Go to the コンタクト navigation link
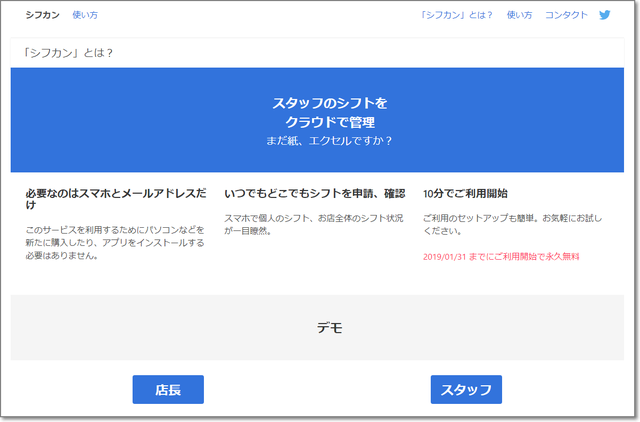The width and height of the screenshot is (640, 422). 566,15
